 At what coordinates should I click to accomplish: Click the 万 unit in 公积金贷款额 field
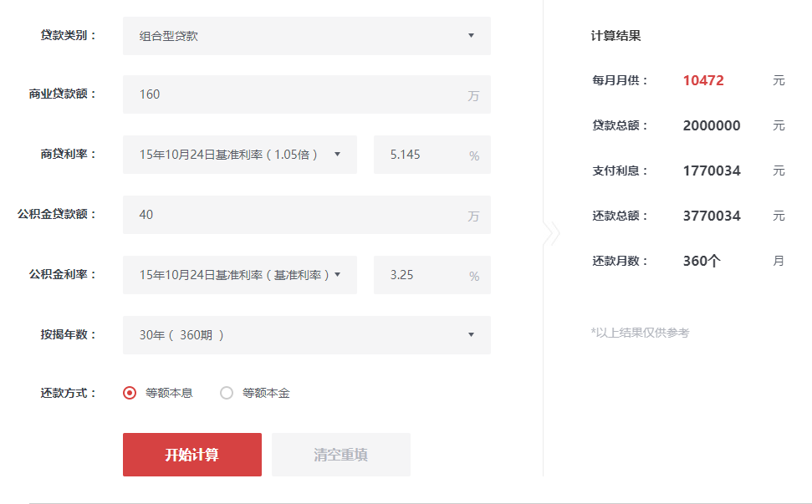click(473, 216)
